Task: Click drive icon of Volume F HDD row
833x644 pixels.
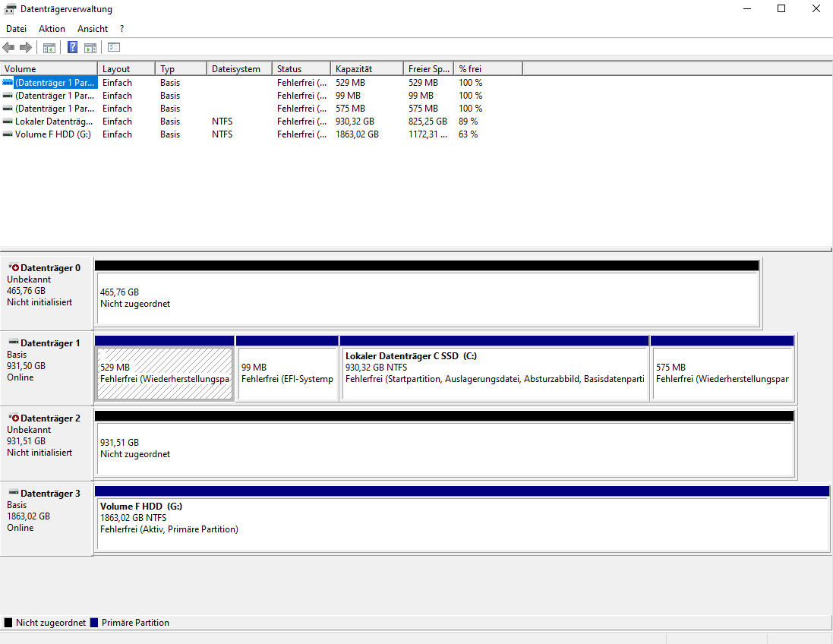Action: pos(8,134)
